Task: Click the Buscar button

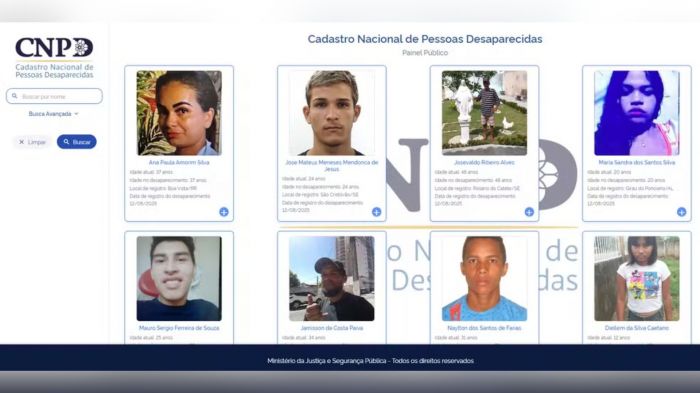Action: 76,142
